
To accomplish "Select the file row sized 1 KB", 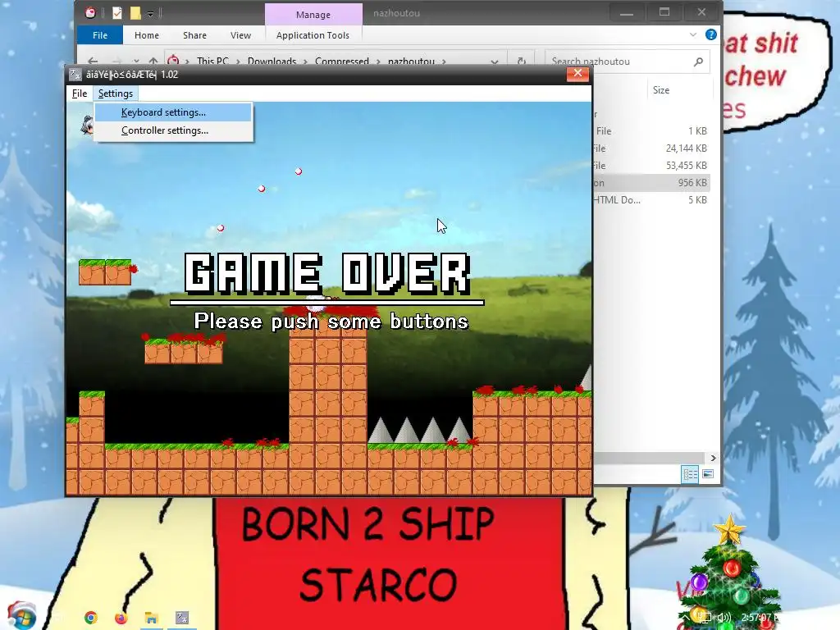I will point(651,130).
